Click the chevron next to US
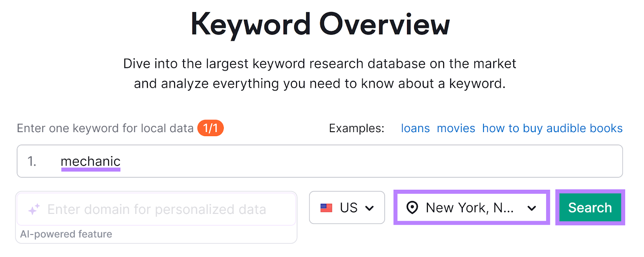The image size is (644, 257). coord(370,208)
